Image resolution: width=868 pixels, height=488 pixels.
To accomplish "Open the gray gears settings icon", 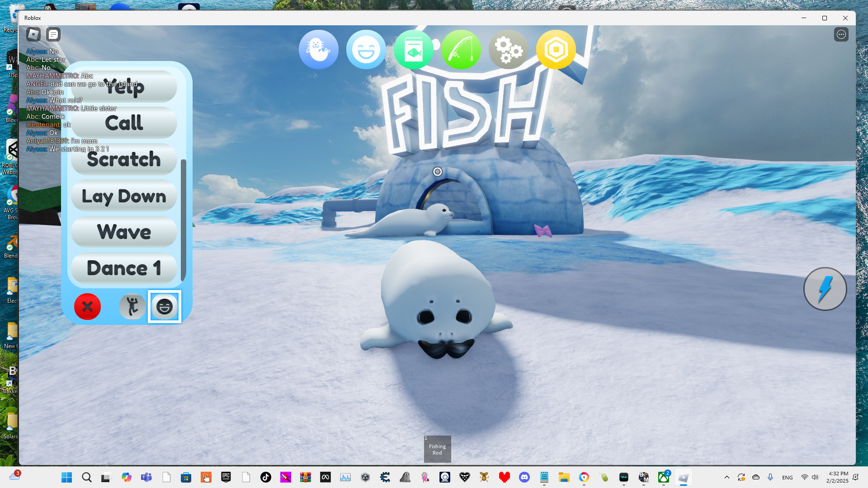I will 508,50.
